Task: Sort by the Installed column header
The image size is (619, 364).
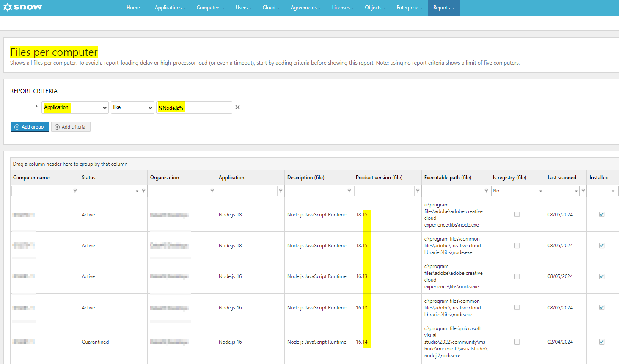Action: pyautogui.click(x=602, y=178)
